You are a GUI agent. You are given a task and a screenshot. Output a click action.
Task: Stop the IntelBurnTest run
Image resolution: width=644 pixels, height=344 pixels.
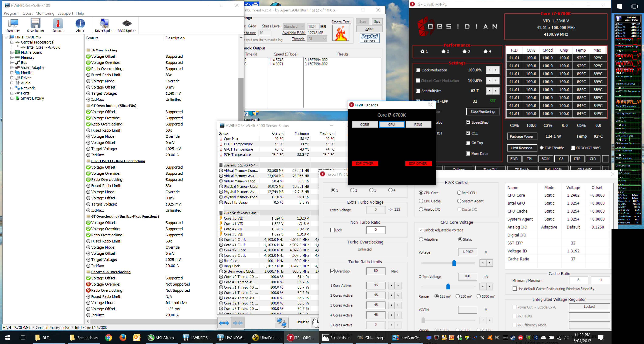coord(377,22)
